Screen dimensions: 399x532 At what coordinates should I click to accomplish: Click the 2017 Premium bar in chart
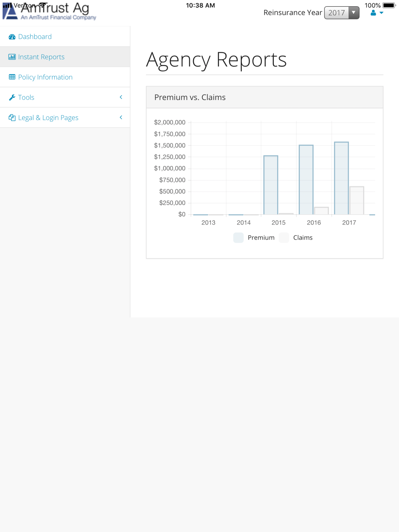[x=341, y=178]
